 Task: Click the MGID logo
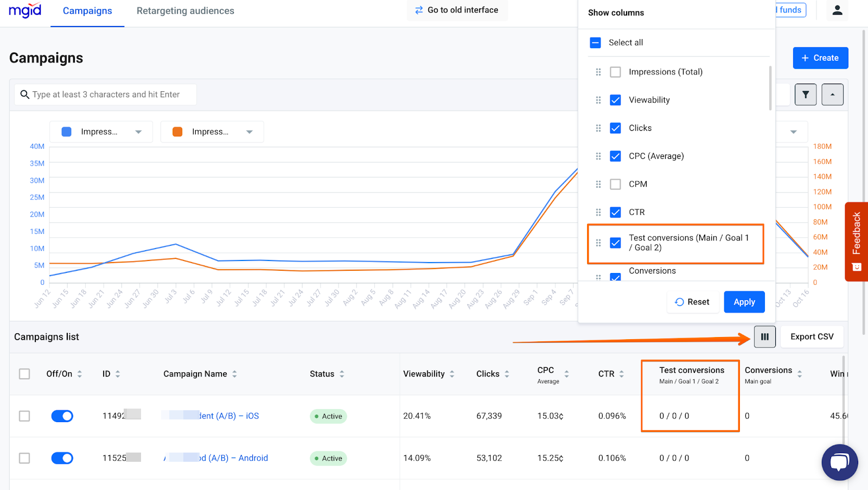[x=24, y=10]
